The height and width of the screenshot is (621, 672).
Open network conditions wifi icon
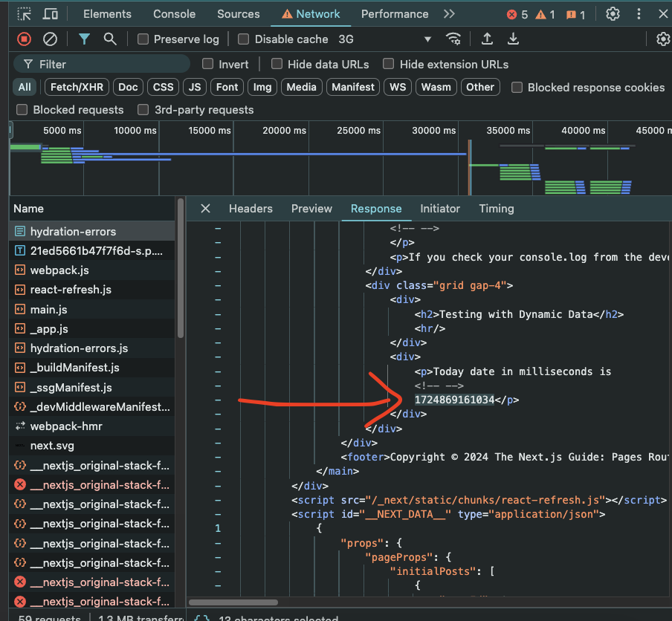tap(453, 39)
